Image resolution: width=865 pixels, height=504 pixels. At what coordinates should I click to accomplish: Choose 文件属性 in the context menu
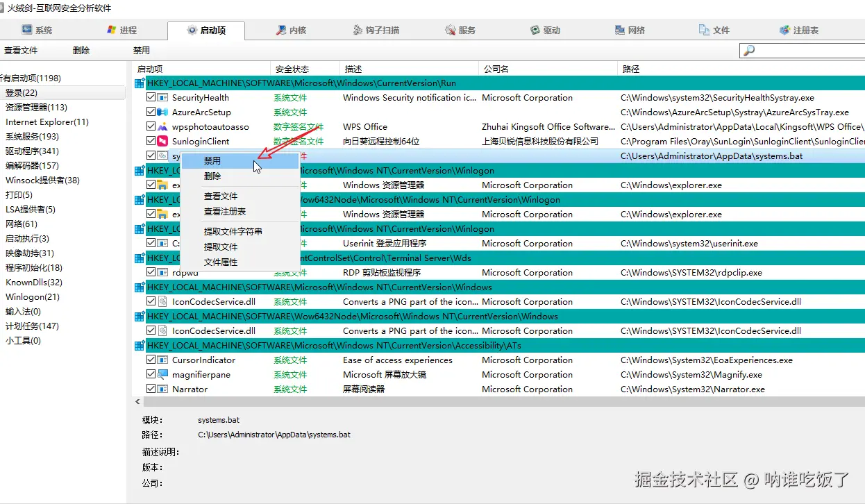[x=240, y=262]
